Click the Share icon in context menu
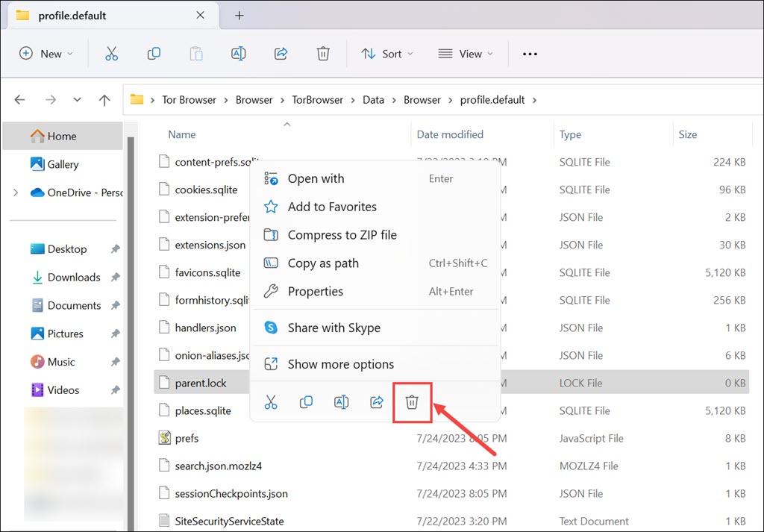Screen dimensions: 764x532 377,402
